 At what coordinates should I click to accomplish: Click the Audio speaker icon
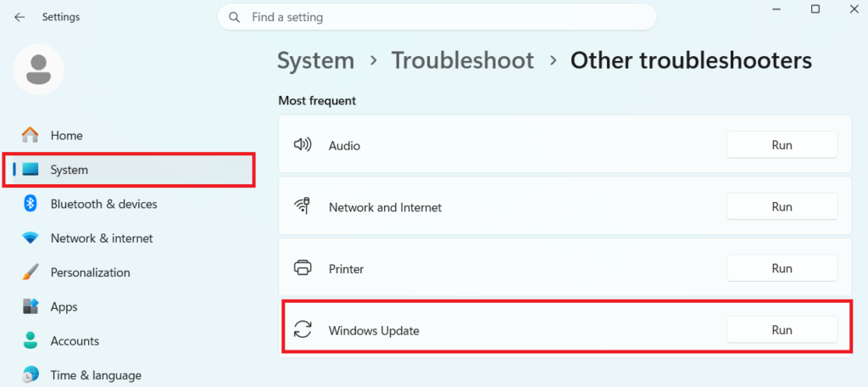(303, 145)
